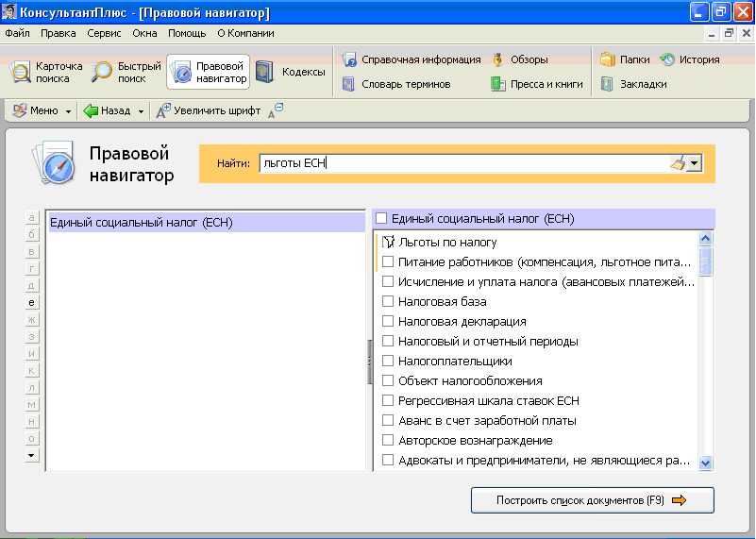
Task: Open Быстрый поиск magnifier icon
Action: [101, 72]
